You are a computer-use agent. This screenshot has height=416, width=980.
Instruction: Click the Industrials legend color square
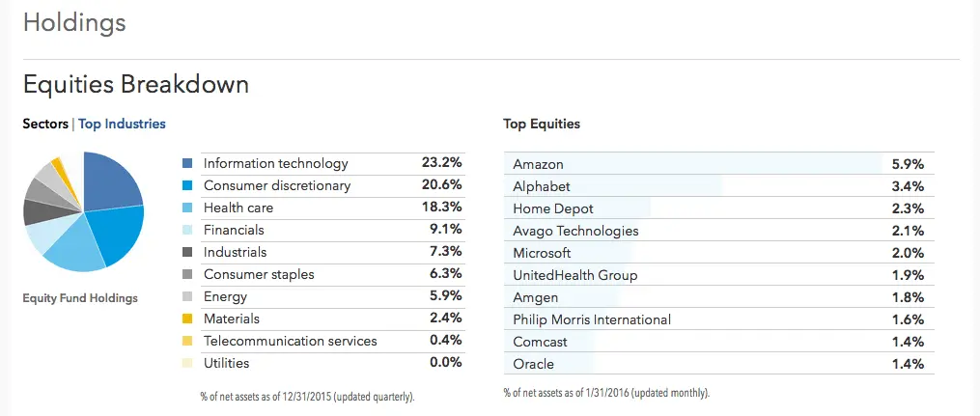coord(187,252)
